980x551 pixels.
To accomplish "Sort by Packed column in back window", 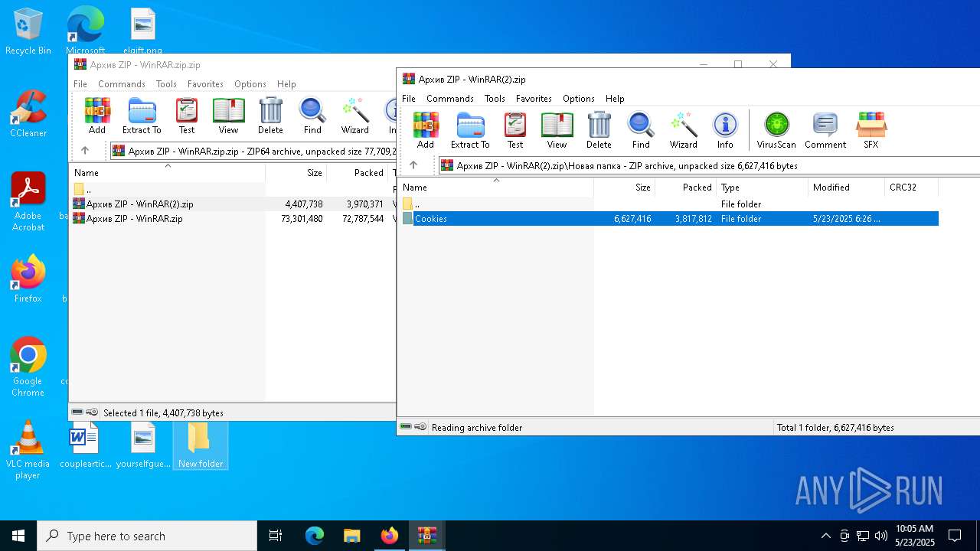I will click(358, 173).
